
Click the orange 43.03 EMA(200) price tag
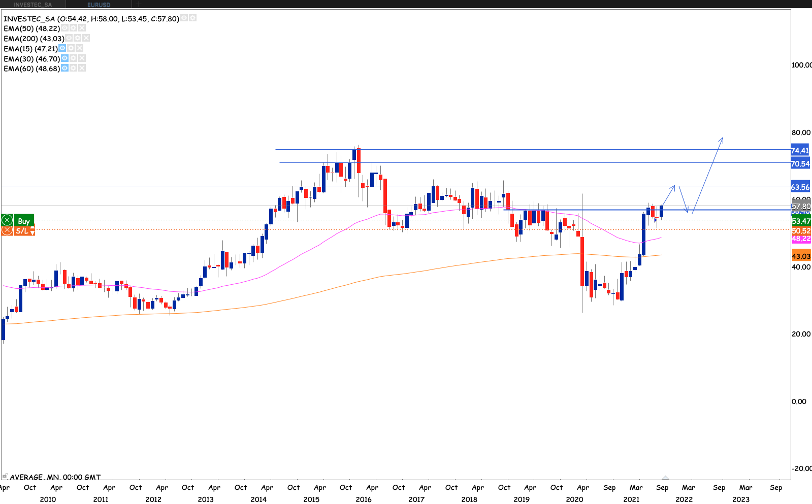click(801, 256)
